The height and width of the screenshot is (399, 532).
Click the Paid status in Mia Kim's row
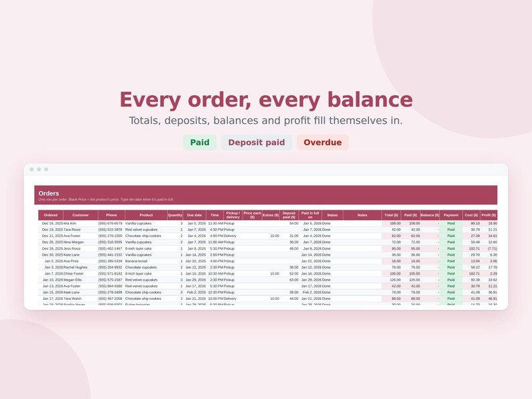coord(451,224)
